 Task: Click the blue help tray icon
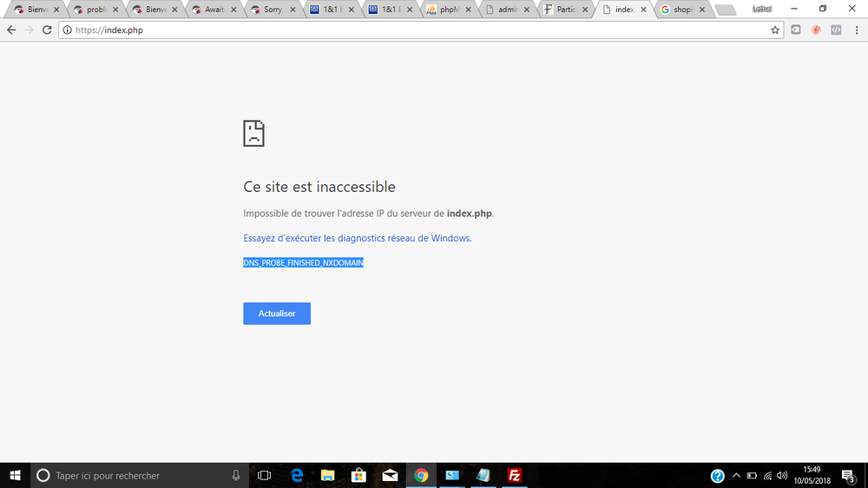(x=718, y=476)
